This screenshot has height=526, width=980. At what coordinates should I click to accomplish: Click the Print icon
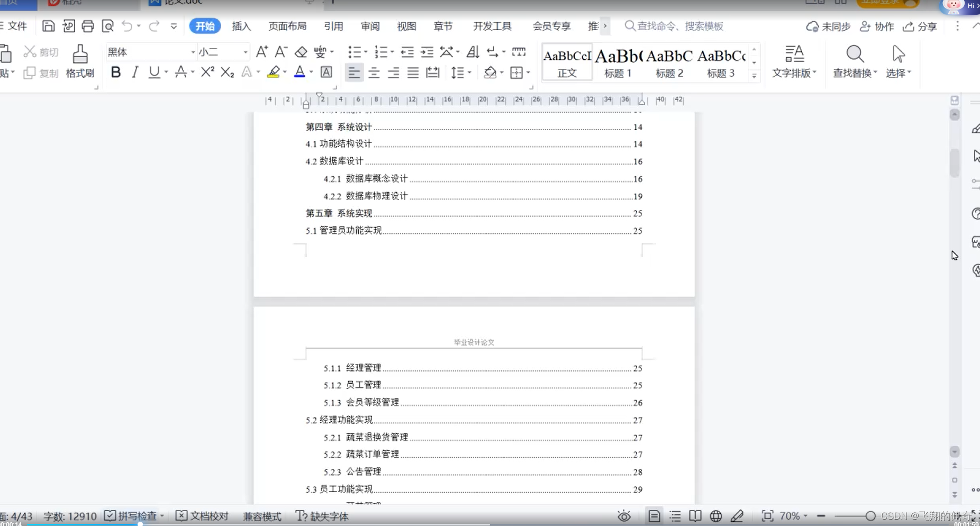(x=88, y=26)
